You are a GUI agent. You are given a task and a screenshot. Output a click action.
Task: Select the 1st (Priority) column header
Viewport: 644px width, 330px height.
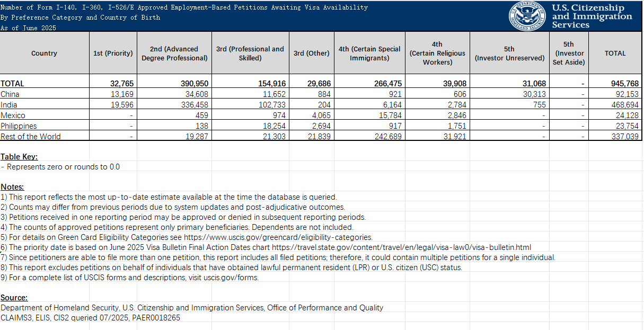tap(113, 53)
